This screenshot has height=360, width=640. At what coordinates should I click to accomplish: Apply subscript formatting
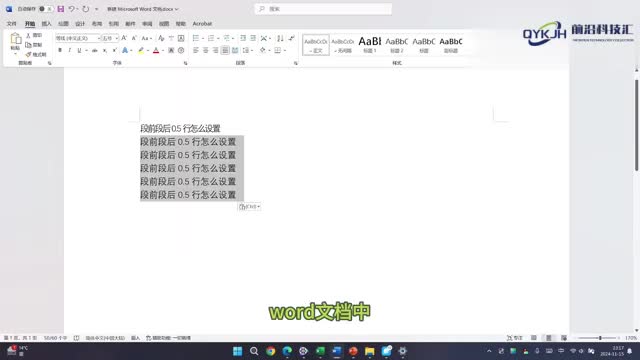click(105, 51)
